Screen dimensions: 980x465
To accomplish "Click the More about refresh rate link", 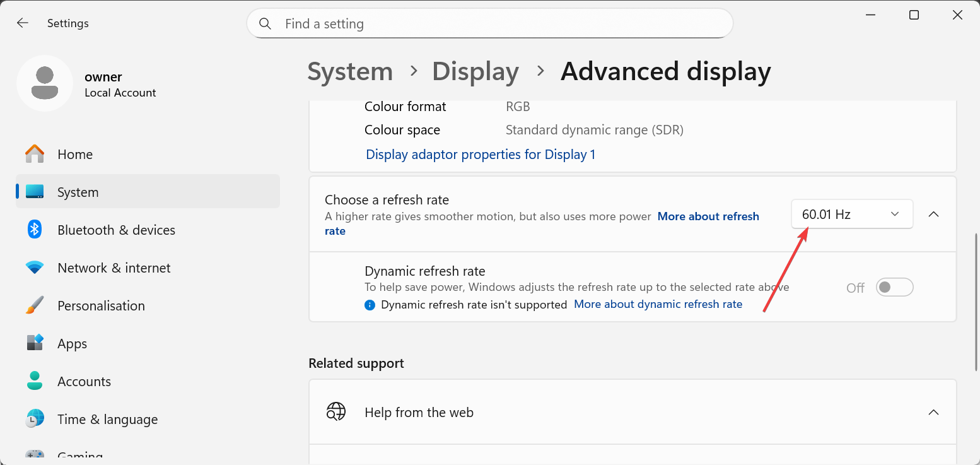I will pos(708,216).
